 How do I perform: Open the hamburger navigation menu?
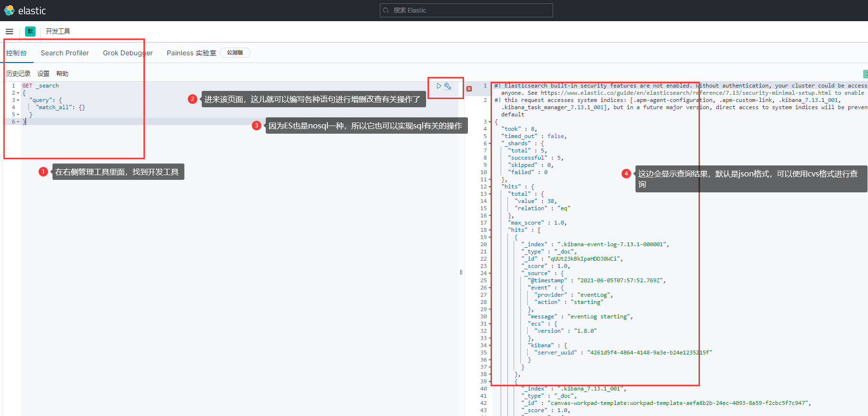9,32
